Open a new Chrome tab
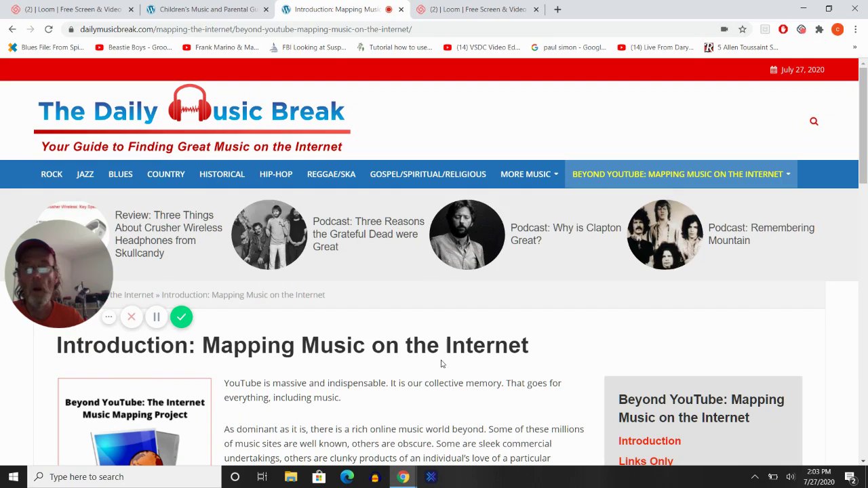This screenshot has width=868, height=488. pos(557,9)
